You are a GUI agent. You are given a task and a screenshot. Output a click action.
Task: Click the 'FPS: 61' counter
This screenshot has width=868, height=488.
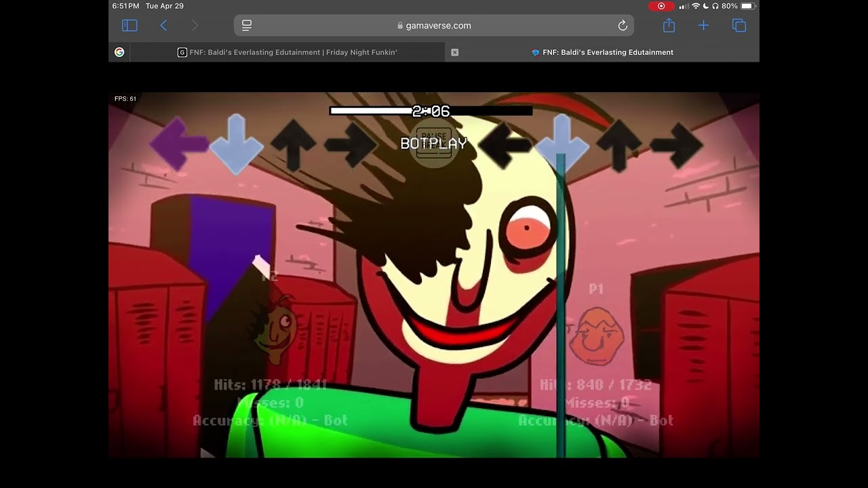point(125,99)
